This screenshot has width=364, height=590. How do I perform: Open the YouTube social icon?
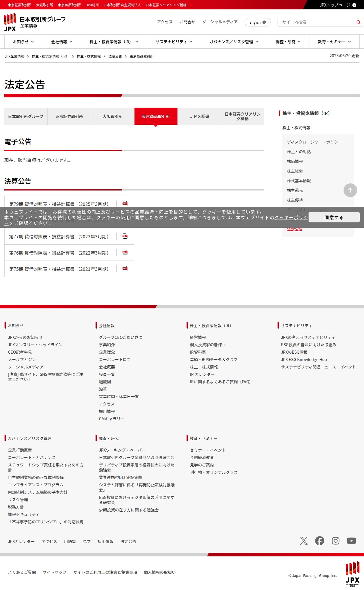click(351, 541)
